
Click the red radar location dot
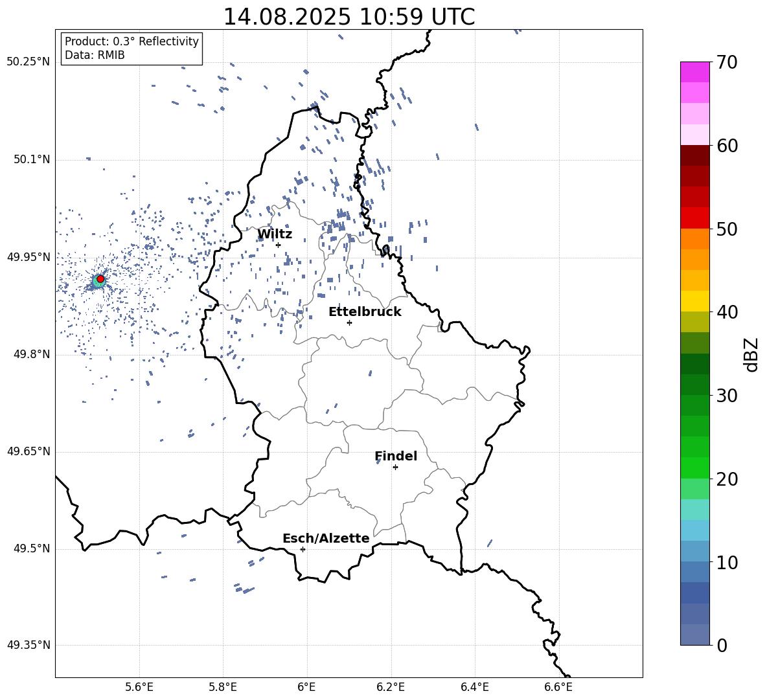[100, 279]
